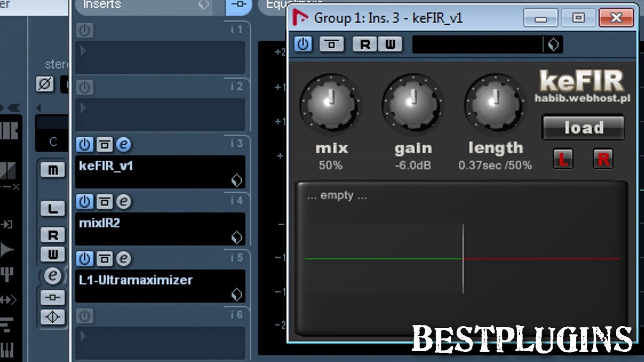
Task: Toggle keFIR plugin power in plugin window
Action: tap(302, 44)
